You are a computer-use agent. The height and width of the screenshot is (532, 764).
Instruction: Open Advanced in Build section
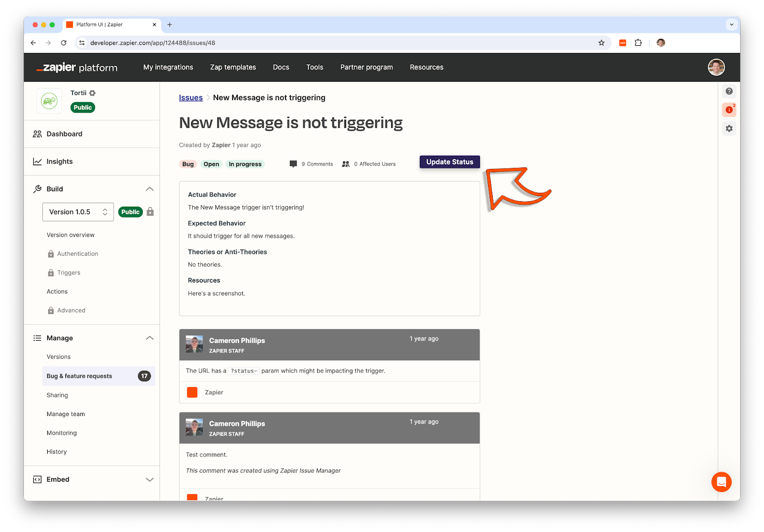coord(71,311)
